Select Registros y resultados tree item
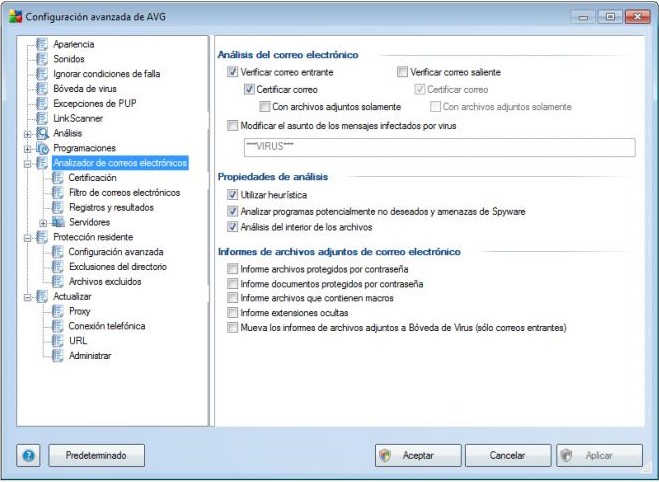The width and height of the screenshot is (659, 482). tap(111, 207)
